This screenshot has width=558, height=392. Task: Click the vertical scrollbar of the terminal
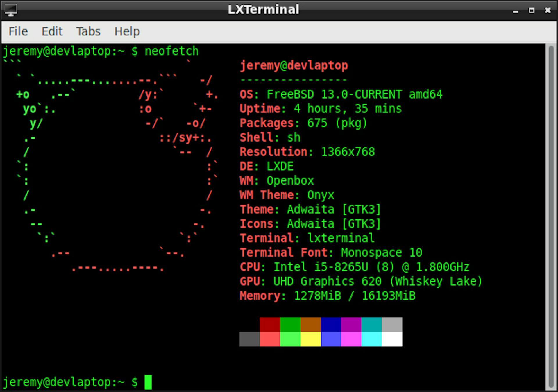coord(551,216)
